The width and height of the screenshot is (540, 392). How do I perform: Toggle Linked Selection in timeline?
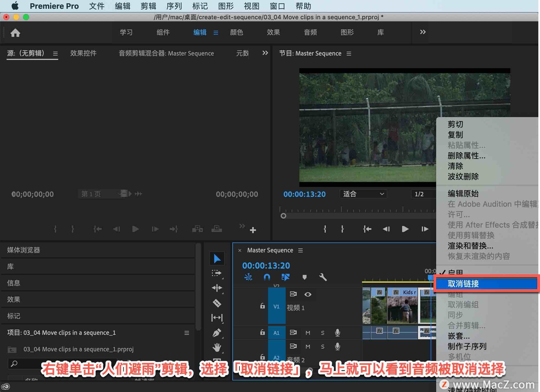285,277
